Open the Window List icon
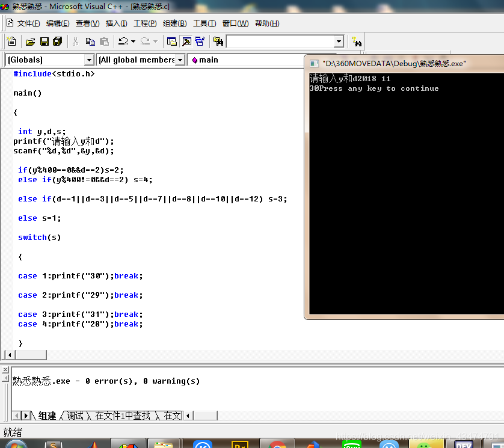504x448 pixels. [x=200, y=41]
